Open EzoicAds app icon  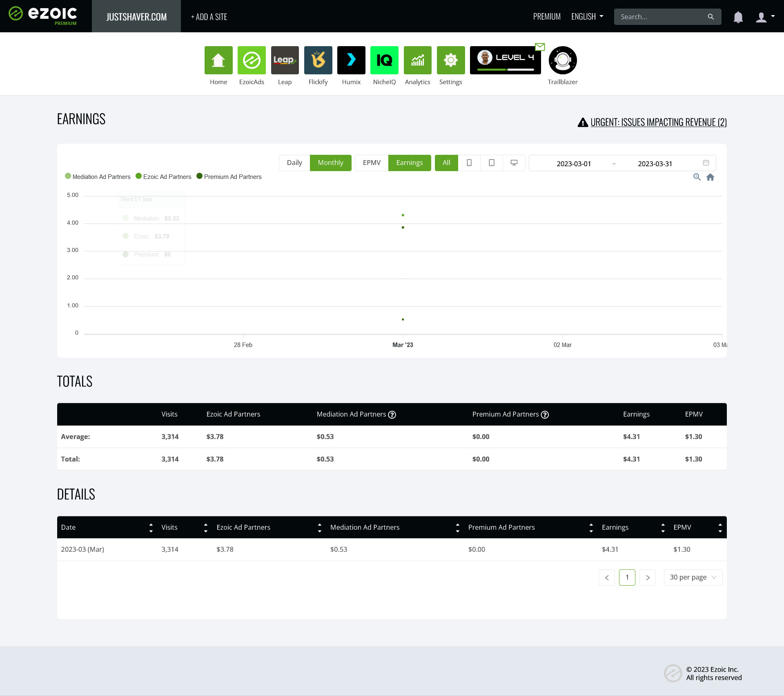click(252, 60)
